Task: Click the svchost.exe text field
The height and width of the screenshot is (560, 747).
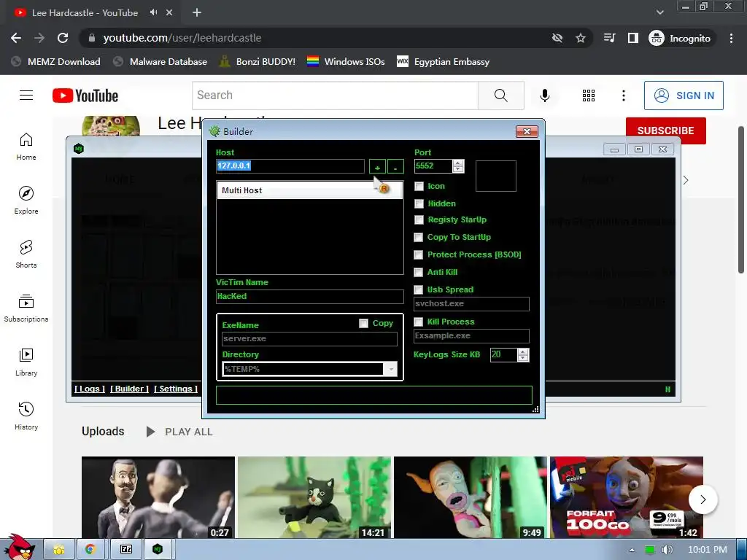Action: tap(471, 304)
